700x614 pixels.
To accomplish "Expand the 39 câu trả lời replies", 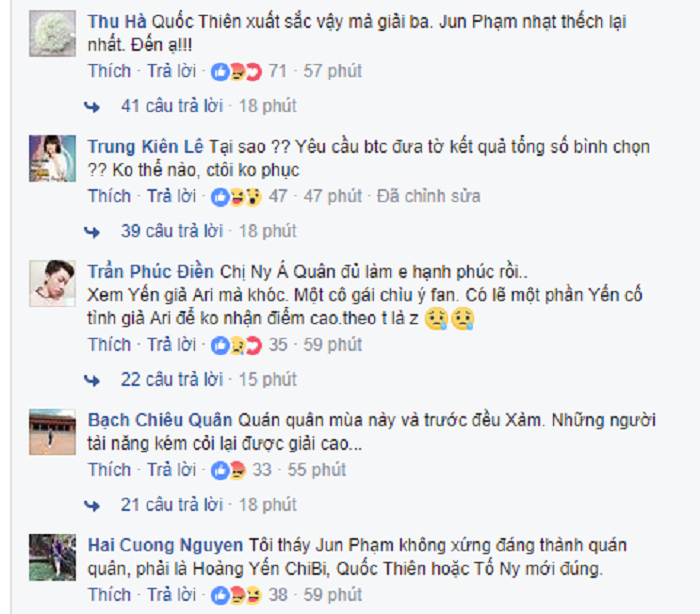I will pyautogui.click(x=172, y=231).
